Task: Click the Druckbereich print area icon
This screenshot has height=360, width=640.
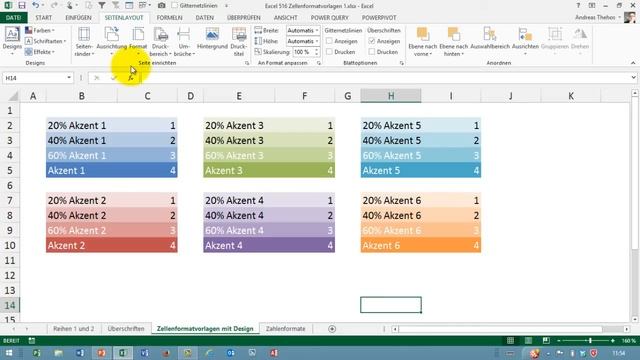Action: click(x=160, y=35)
